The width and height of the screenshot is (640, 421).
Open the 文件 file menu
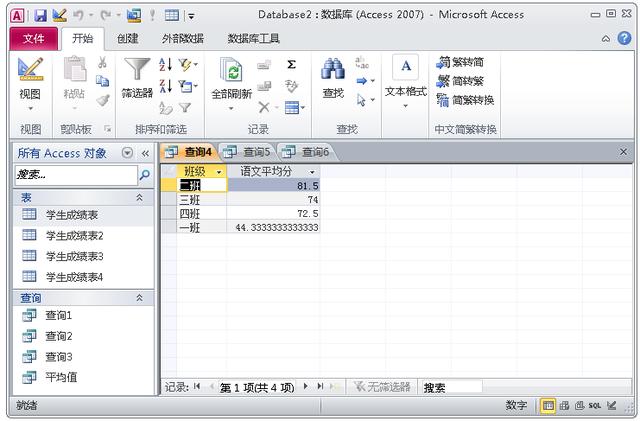click(x=33, y=39)
